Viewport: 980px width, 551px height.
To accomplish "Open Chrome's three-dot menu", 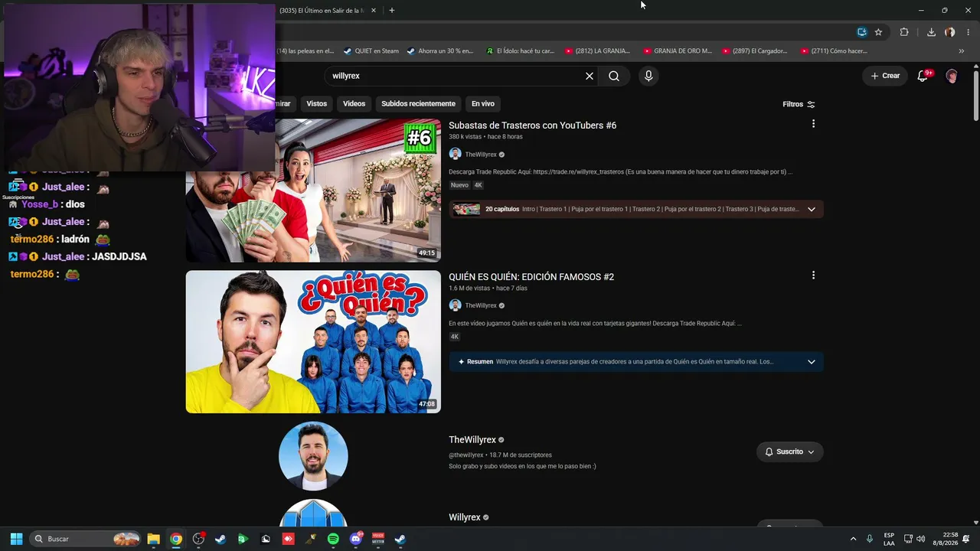I will tap(969, 32).
